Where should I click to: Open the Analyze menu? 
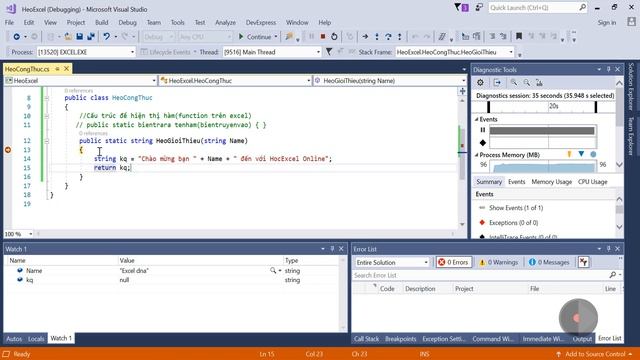point(225,22)
